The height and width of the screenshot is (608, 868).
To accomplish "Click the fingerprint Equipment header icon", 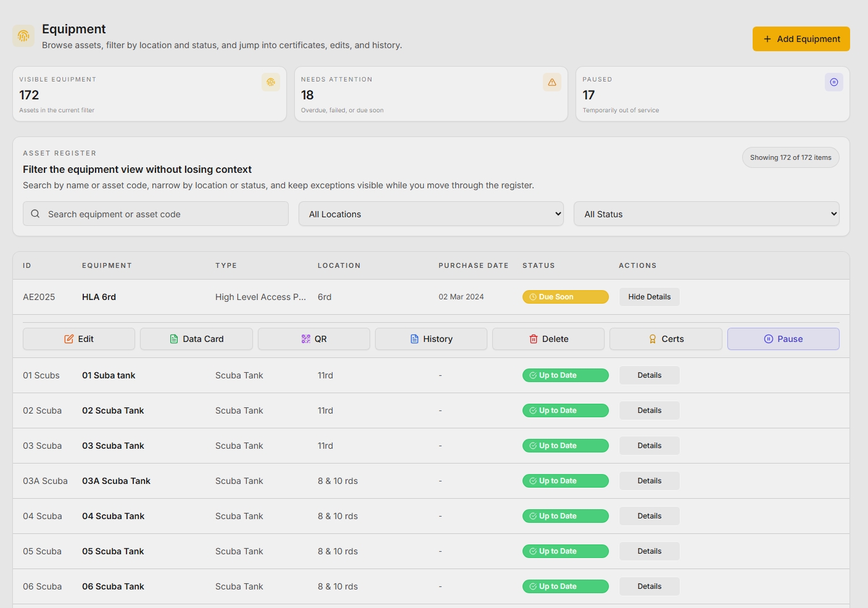I will (23, 36).
